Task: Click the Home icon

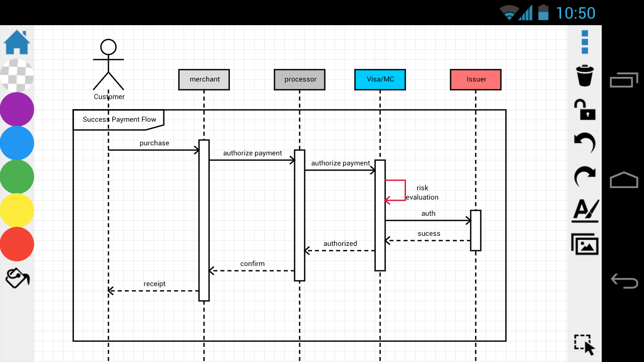Action: 17,43
